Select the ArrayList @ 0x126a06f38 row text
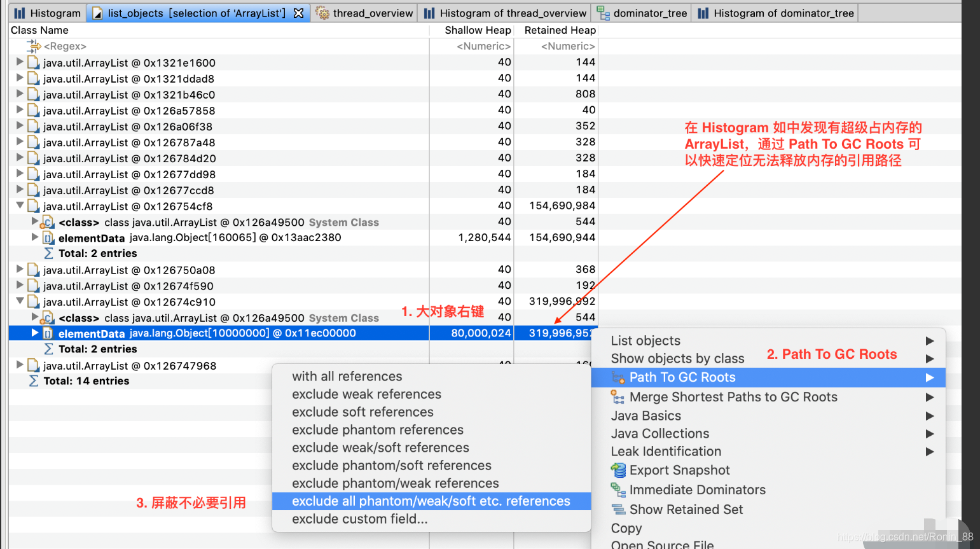Image resolution: width=980 pixels, height=549 pixels. point(128,127)
